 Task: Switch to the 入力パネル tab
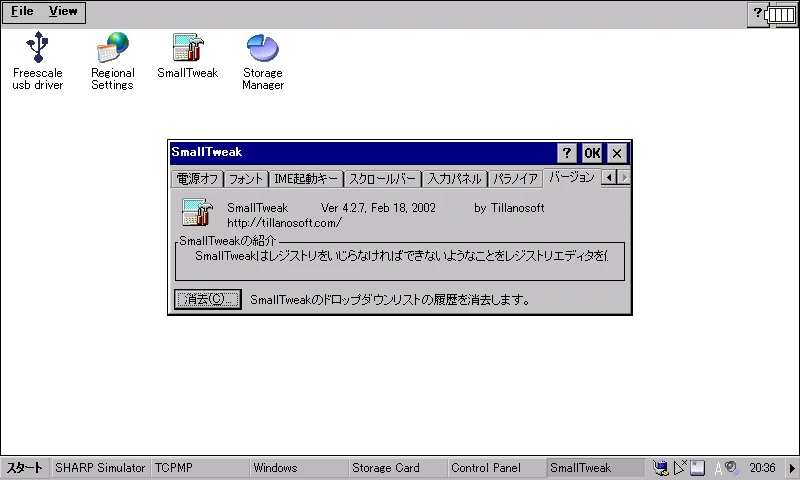click(x=454, y=179)
